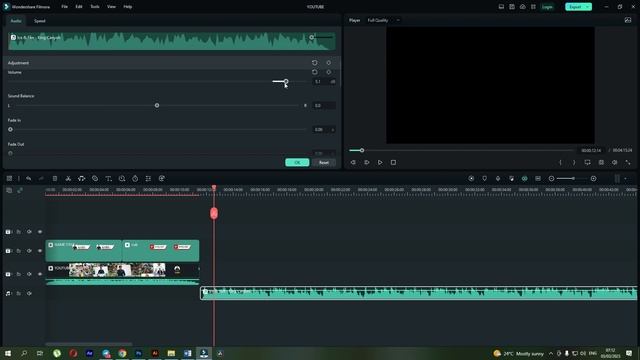Viewport: 640px width, 360px height.
Task: Click the adjust sliders icon in timeline toolbar
Action: pyautogui.click(x=148, y=178)
